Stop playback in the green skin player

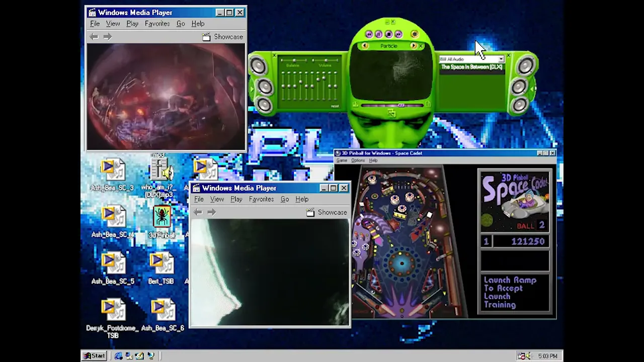click(389, 34)
